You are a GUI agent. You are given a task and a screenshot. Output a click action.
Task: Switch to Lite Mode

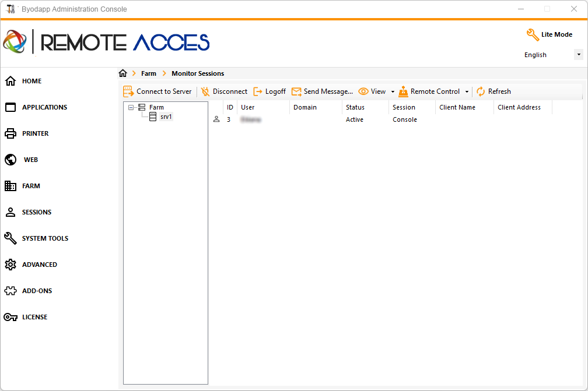pyautogui.click(x=556, y=34)
